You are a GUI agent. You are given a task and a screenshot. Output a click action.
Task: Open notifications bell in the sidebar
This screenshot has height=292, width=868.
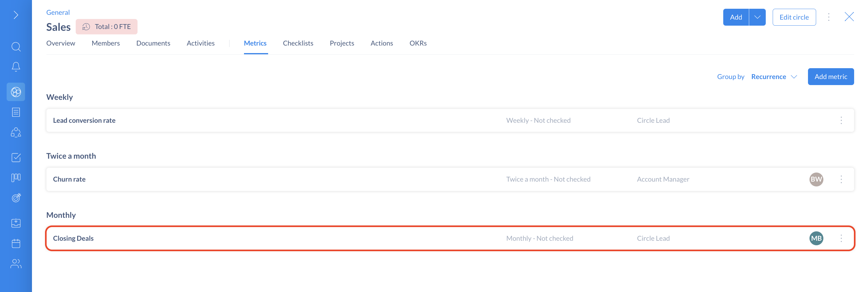pyautogui.click(x=16, y=66)
